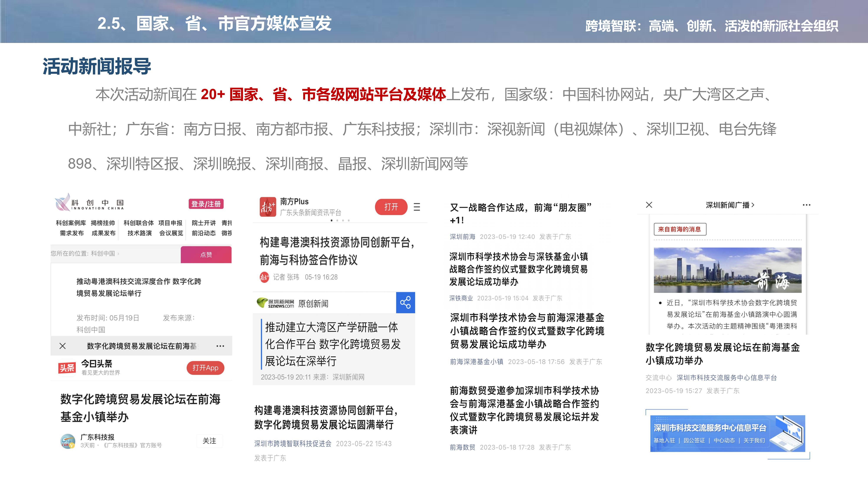Open 院士开讲 navigation item
The width and height of the screenshot is (868, 488).
pos(204,223)
